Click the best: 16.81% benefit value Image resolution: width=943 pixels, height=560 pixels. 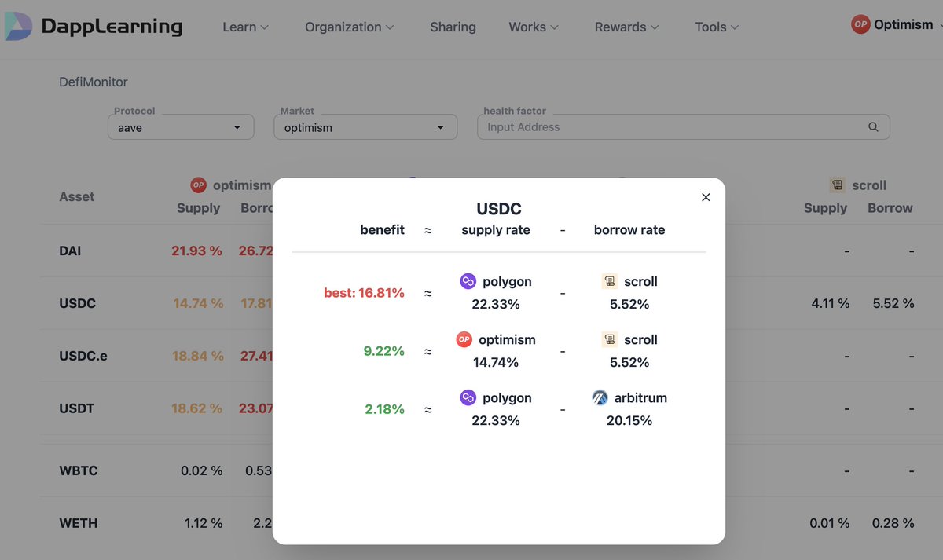364,293
